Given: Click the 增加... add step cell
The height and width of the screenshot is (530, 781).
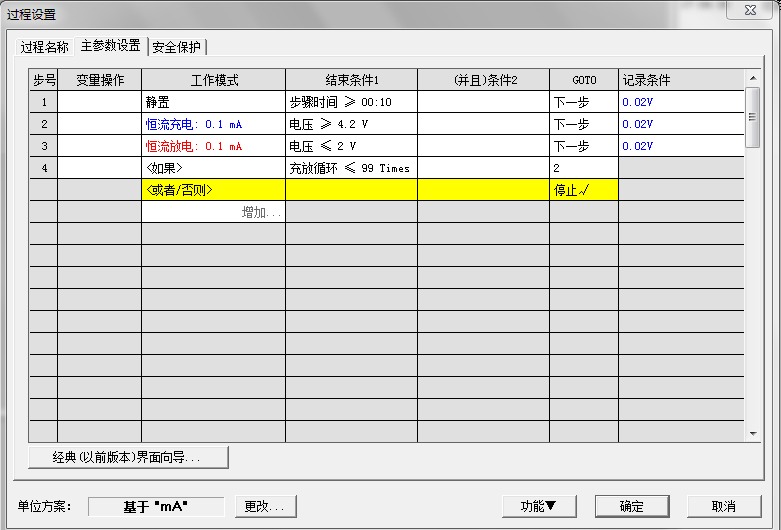Looking at the screenshot, I should pyautogui.click(x=214, y=212).
